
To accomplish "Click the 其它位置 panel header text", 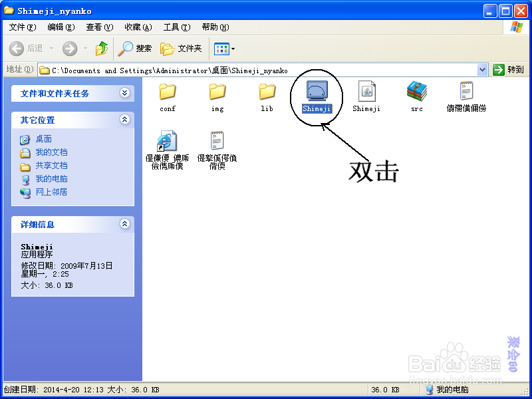I will [37, 120].
